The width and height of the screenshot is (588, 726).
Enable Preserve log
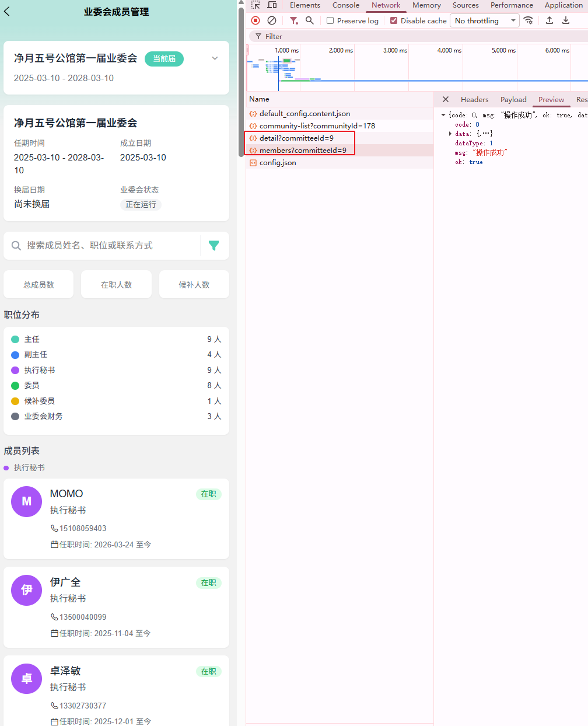pos(331,20)
